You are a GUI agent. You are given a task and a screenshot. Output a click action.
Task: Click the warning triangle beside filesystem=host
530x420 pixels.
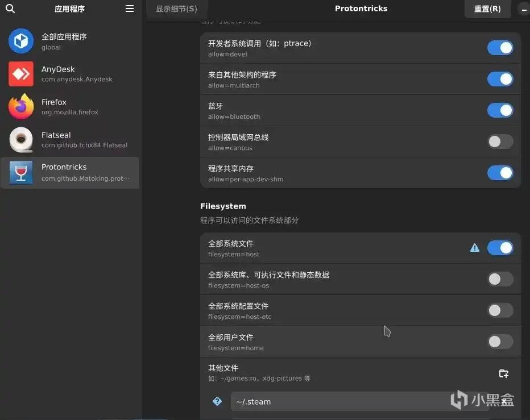tap(475, 248)
